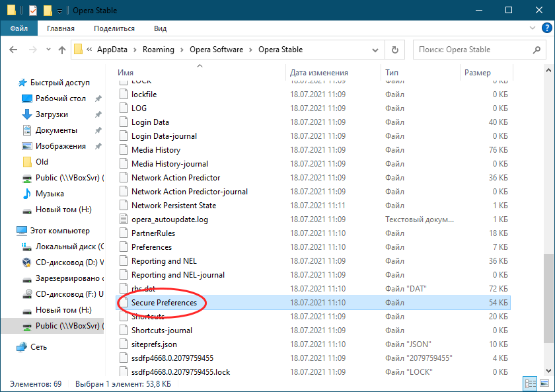
Task: Switch to large thumbnails view icon
Action: (x=544, y=383)
